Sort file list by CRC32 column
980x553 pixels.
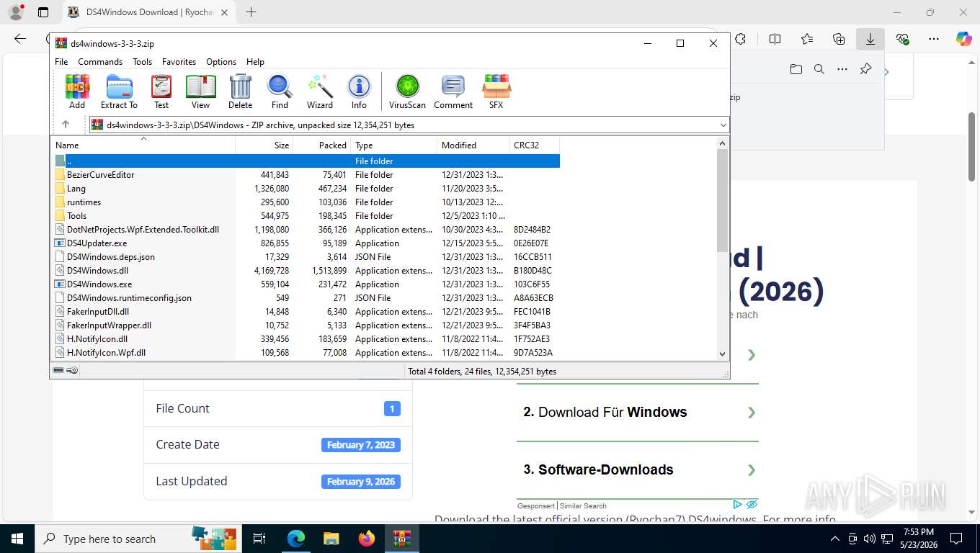[x=535, y=145]
